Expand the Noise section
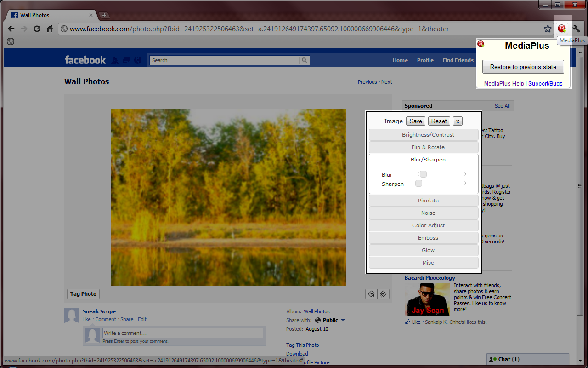The height and width of the screenshot is (368, 588). (424, 213)
